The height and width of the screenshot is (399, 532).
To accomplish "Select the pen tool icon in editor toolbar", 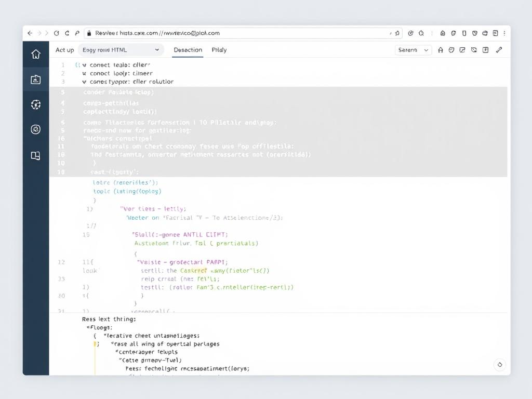I will coord(499,50).
